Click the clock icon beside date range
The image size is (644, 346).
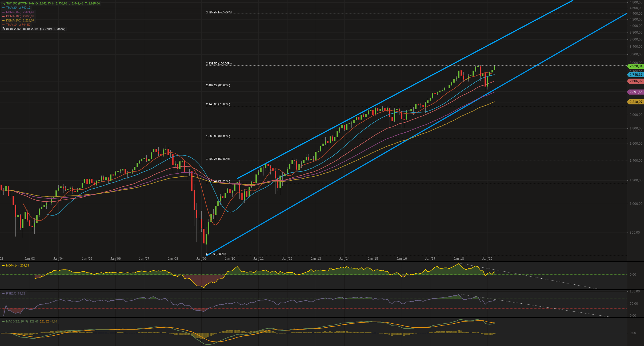coord(3,29)
